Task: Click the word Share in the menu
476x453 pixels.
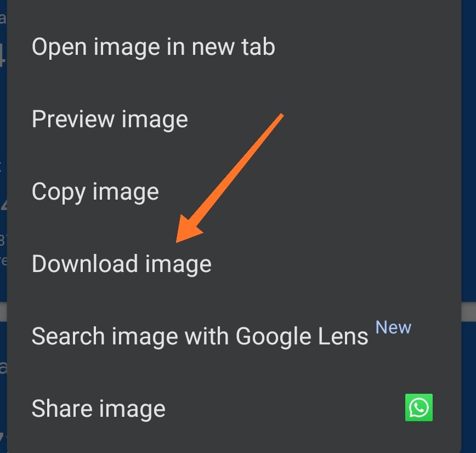Action: [x=61, y=409]
